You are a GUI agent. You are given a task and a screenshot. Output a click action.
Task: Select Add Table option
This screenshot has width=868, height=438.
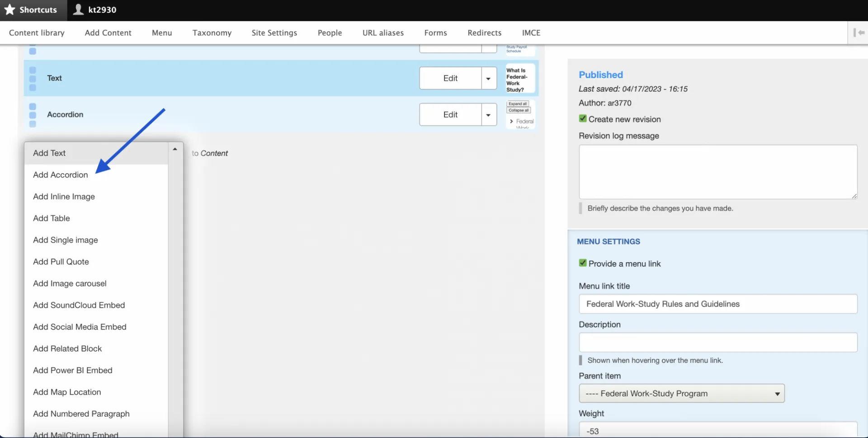96,218
